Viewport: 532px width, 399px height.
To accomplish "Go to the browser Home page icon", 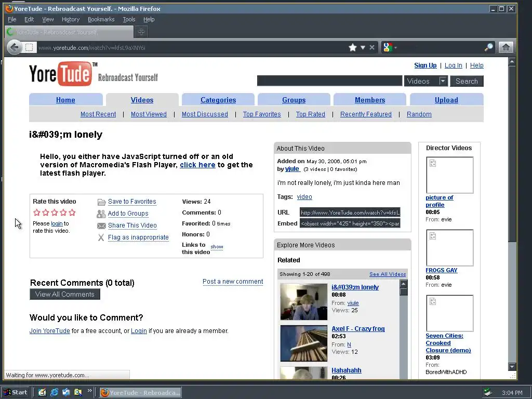I will (506, 47).
